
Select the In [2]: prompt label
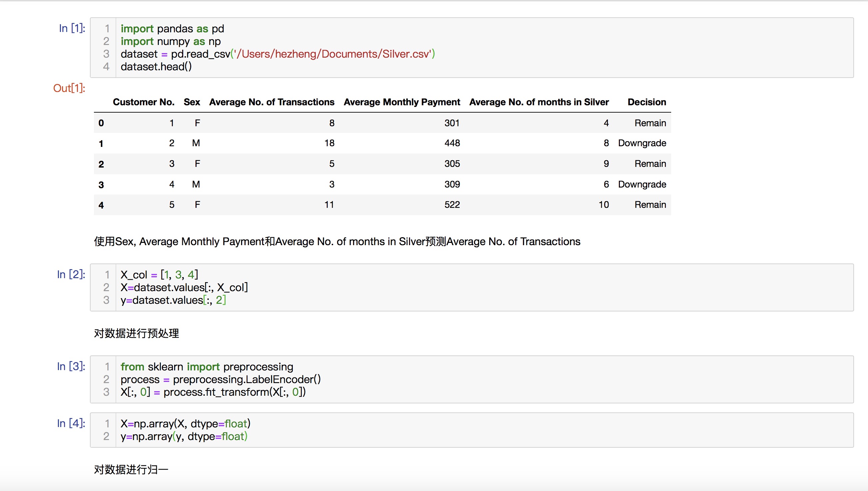pos(71,274)
